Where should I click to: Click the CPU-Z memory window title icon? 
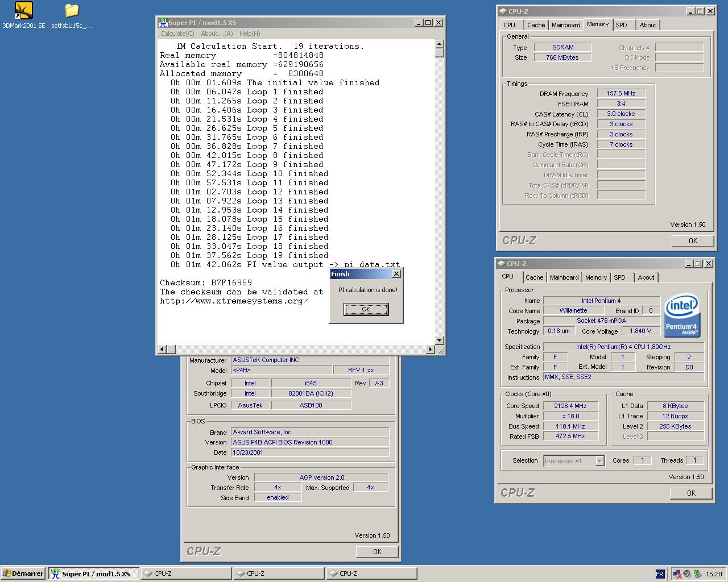coord(502,11)
